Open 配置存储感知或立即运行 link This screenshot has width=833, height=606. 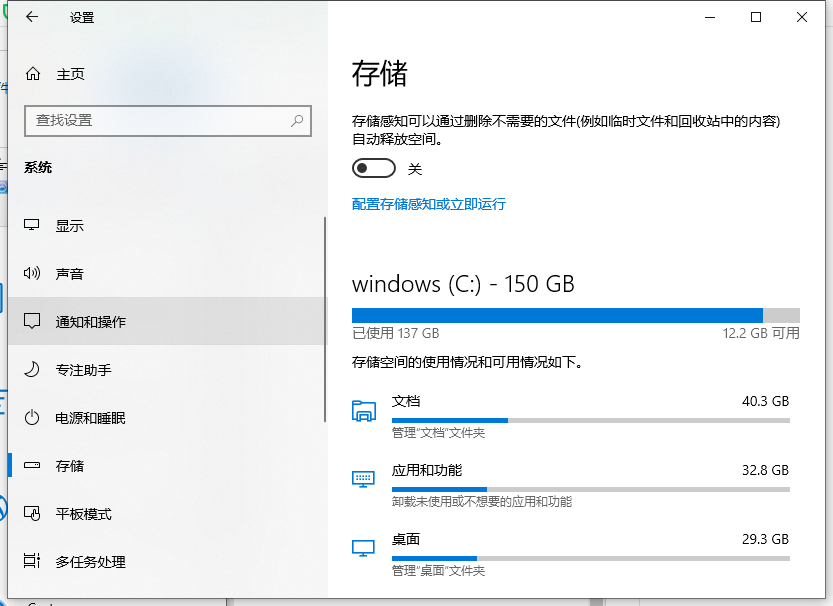pos(429,204)
